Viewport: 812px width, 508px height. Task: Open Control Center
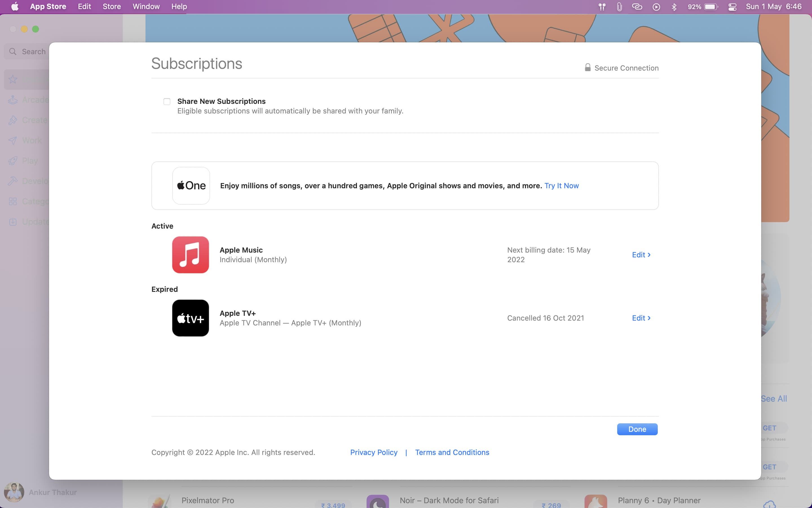pos(732,7)
